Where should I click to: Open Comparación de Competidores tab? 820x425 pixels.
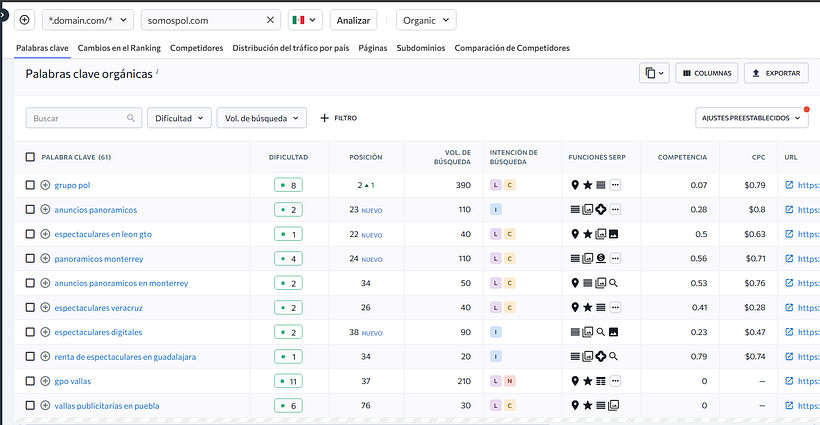tap(512, 48)
